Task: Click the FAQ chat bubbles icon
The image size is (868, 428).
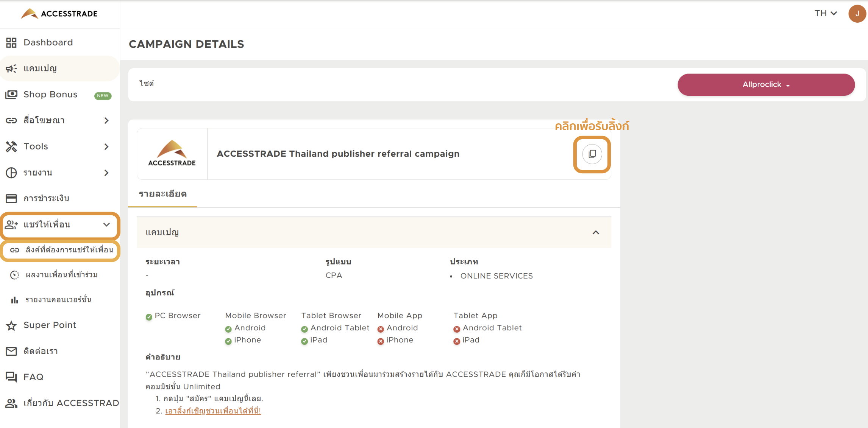Action: click(x=11, y=377)
